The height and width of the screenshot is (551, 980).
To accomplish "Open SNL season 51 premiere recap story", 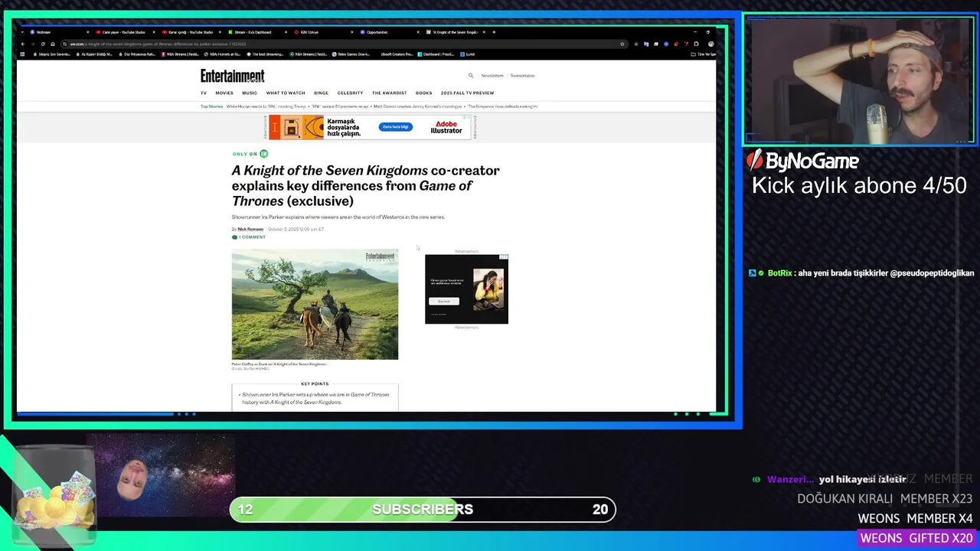I will pyautogui.click(x=340, y=106).
